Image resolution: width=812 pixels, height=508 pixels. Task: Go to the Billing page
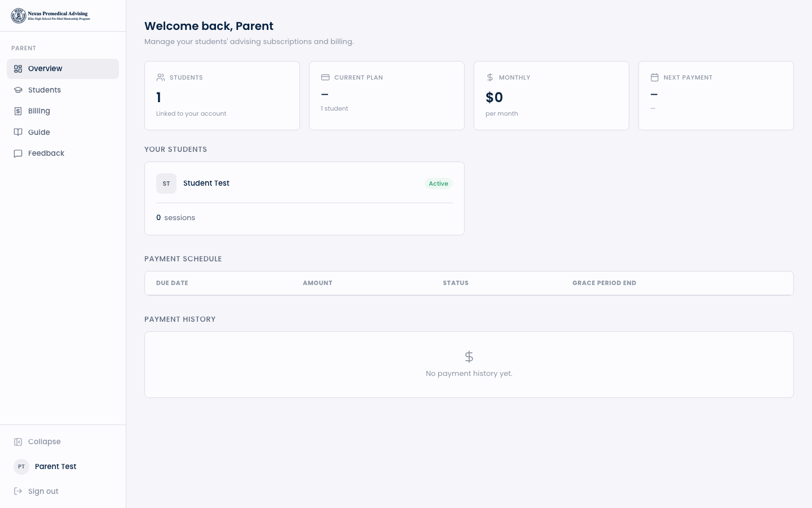[39, 111]
